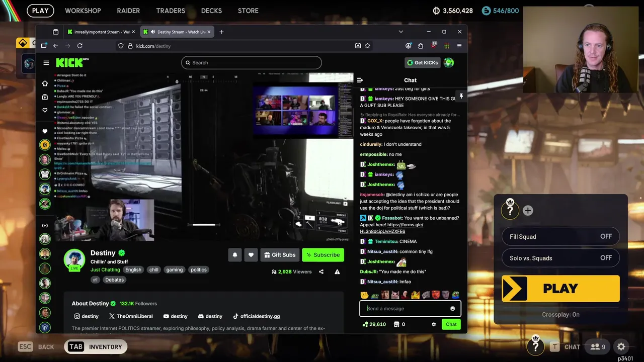Share the stream via share icon

(x=321, y=271)
